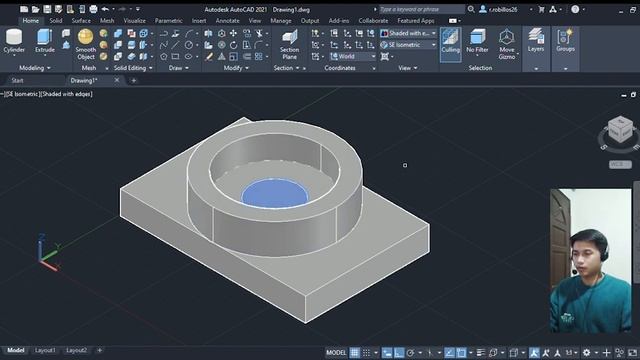Select the Rotate tool in Modify panel

coord(233,45)
